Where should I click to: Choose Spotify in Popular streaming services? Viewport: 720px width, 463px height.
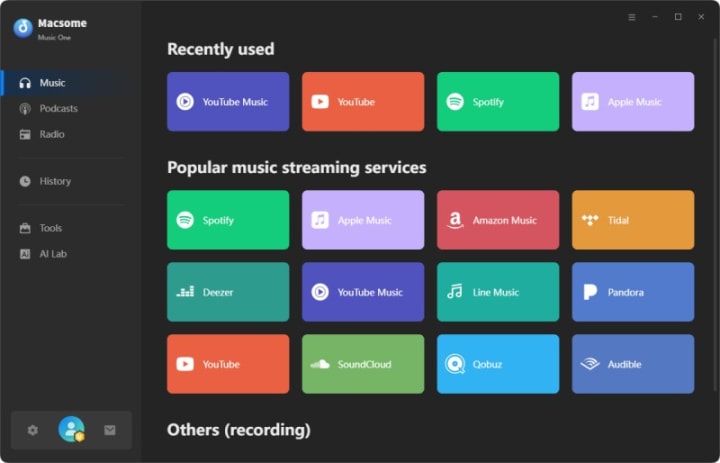tap(228, 220)
